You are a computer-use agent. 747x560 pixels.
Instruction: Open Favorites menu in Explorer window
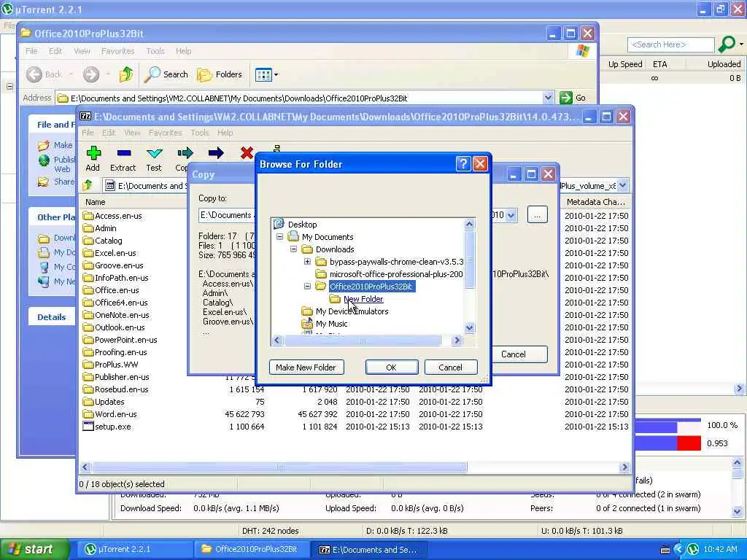[117, 51]
